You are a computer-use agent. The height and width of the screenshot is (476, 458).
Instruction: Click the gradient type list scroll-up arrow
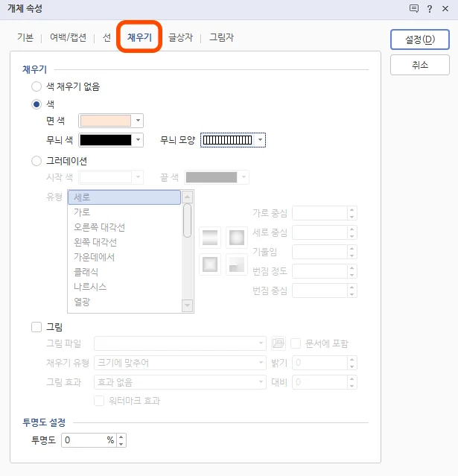187,197
